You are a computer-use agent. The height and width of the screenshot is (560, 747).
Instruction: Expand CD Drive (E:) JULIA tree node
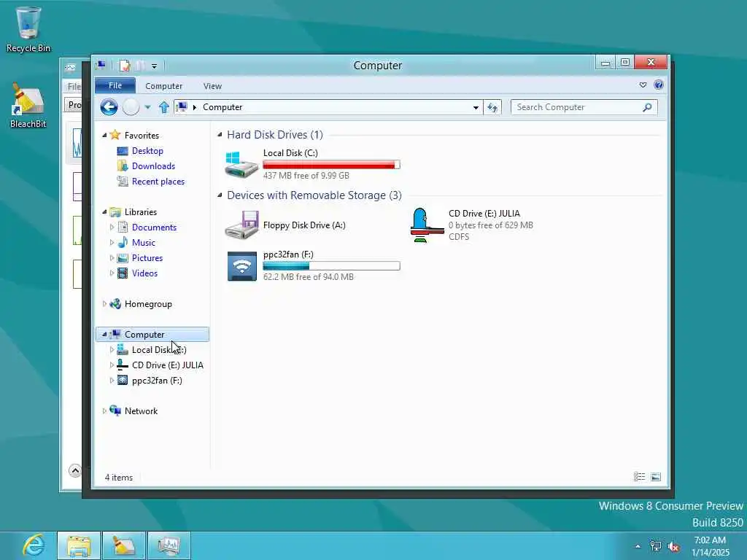click(112, 365)
